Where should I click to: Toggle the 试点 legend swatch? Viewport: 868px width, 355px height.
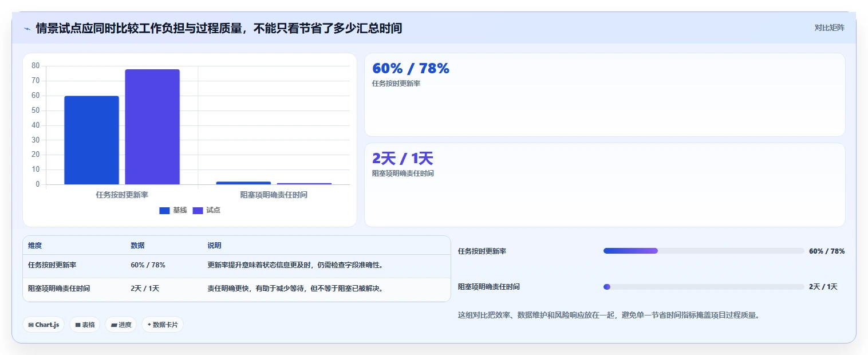pyautogui.click(x=198, y=211)
